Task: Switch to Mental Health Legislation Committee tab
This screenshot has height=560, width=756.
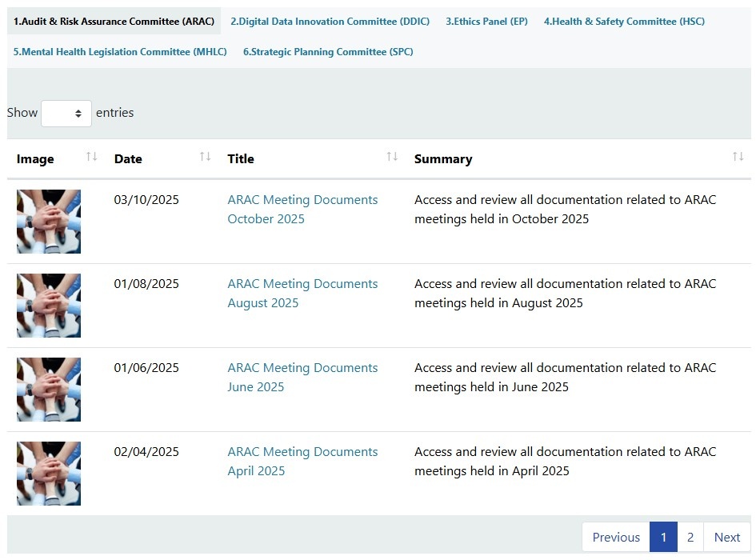Action: 120,52
